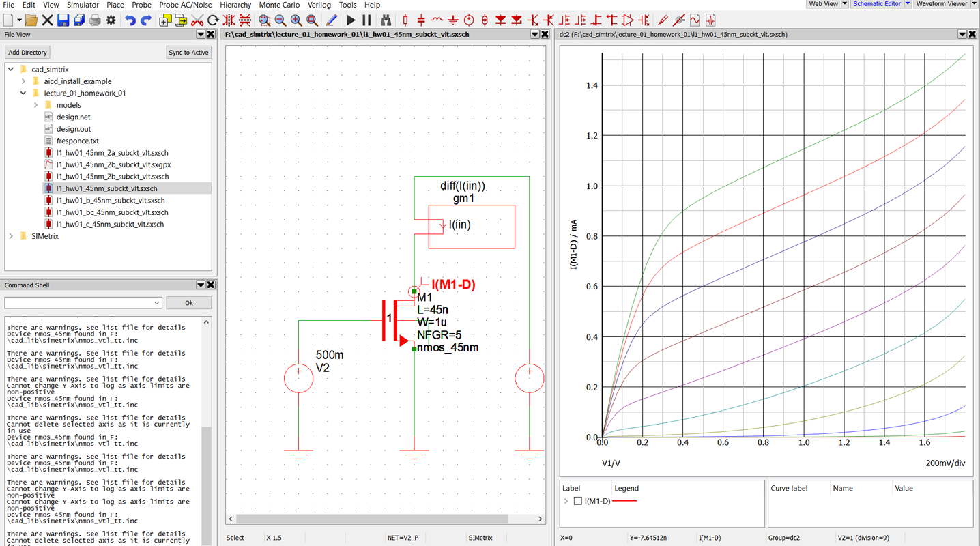Expand the lecture_01_homework_01 folder
This screenshot has height=546, width=980.
click(x=23, y=93)
